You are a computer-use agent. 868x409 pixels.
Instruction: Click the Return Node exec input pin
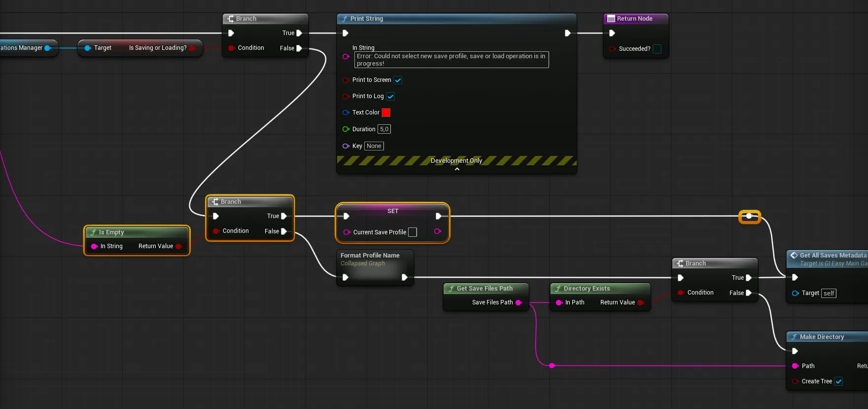pyautogui.click(x=612, y=33)
